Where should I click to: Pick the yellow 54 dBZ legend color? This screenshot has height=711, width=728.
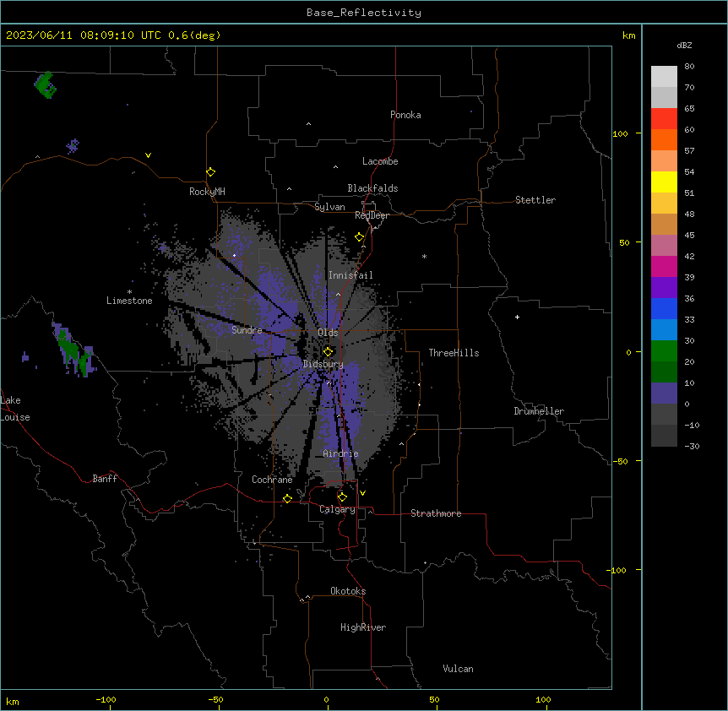[664, 182]
